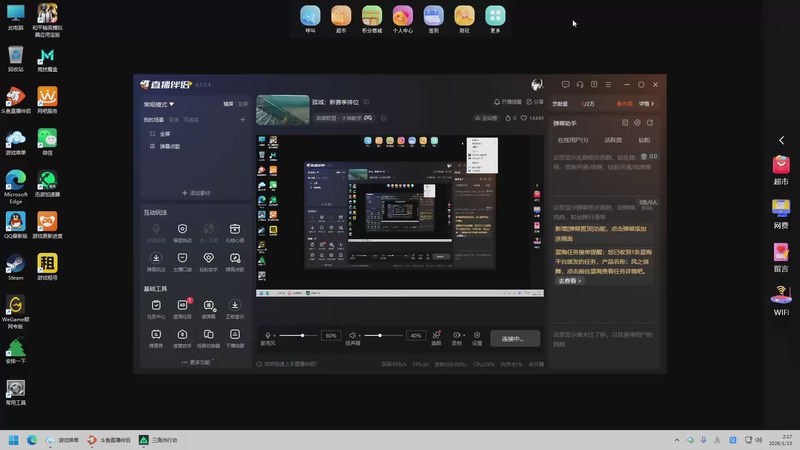Screen dimensions: 800x450
Task: Click the 开播提醒 bell notification
Action: coord(508,102)
